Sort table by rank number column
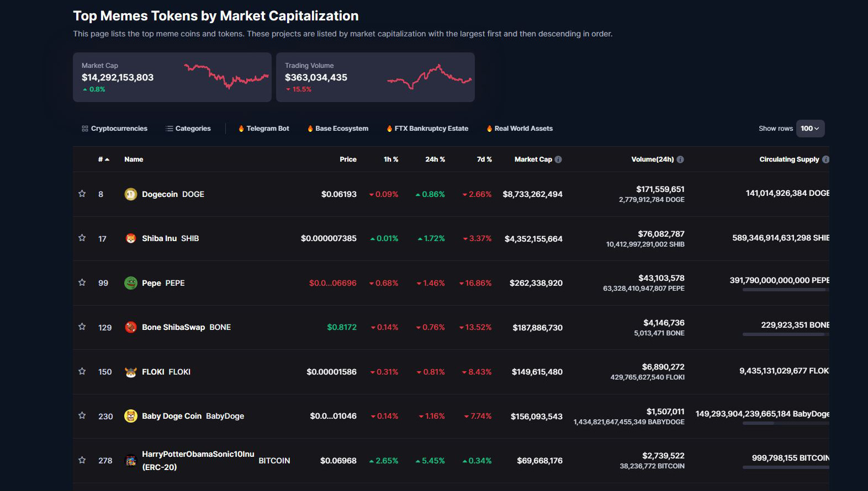The width and height of the screenshot is (868, 491). pyautogui.click(x=104, y=159)
